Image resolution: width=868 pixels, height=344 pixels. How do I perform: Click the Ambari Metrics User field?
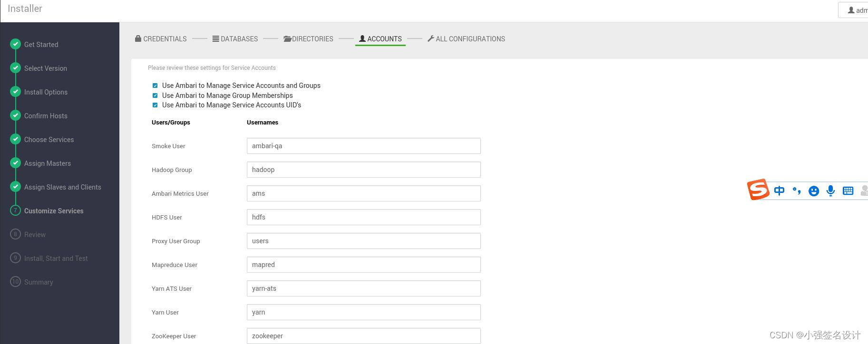tap(364, 193)
